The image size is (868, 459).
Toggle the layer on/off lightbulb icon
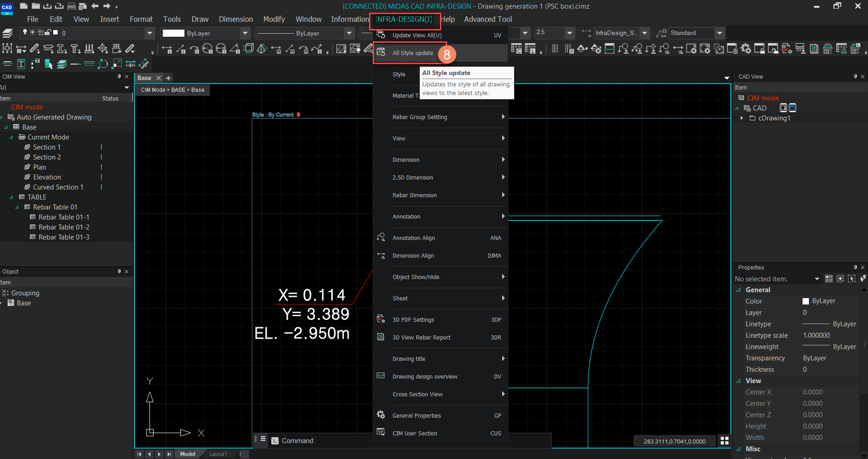[25, 32]
